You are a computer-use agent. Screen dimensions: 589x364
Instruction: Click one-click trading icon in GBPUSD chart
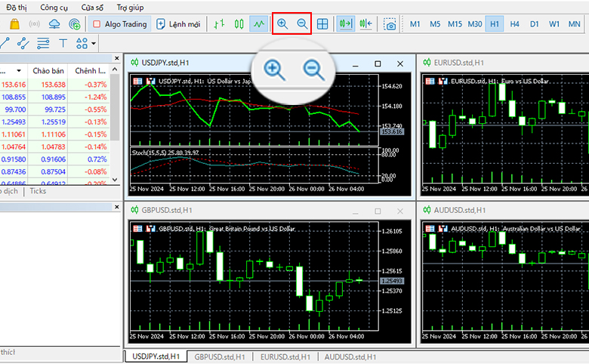tap(138, 228)
